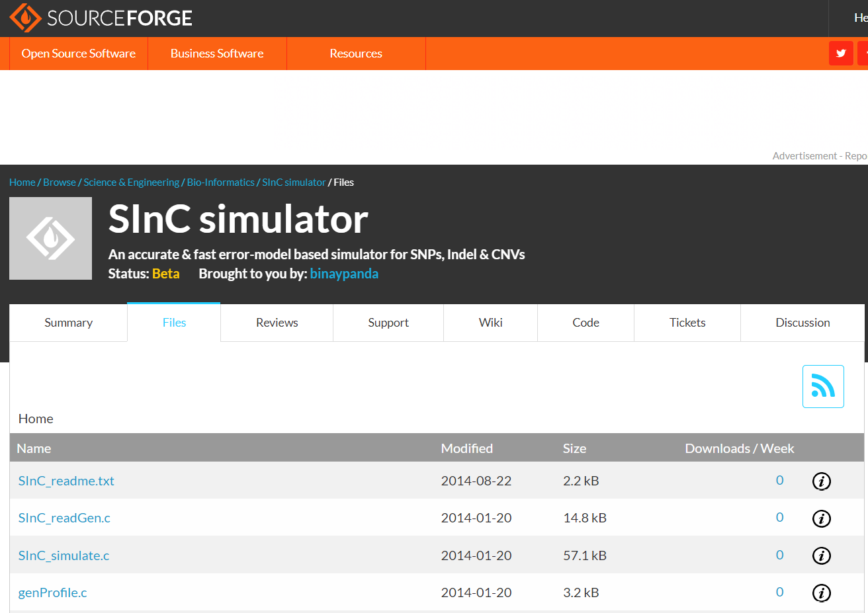The width and height of the screenshot is (868, 613).
Task: Switch to the Code tab
Action: (586, 323)
